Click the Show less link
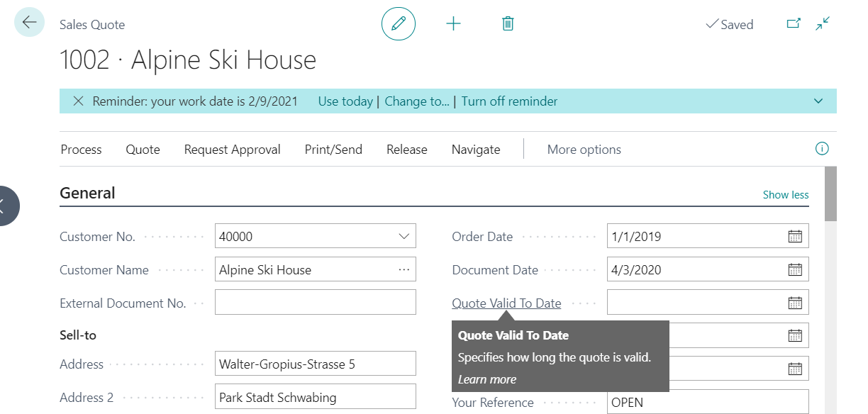The width and height of the screenshot is (868, 414). (x=785, y=194)
